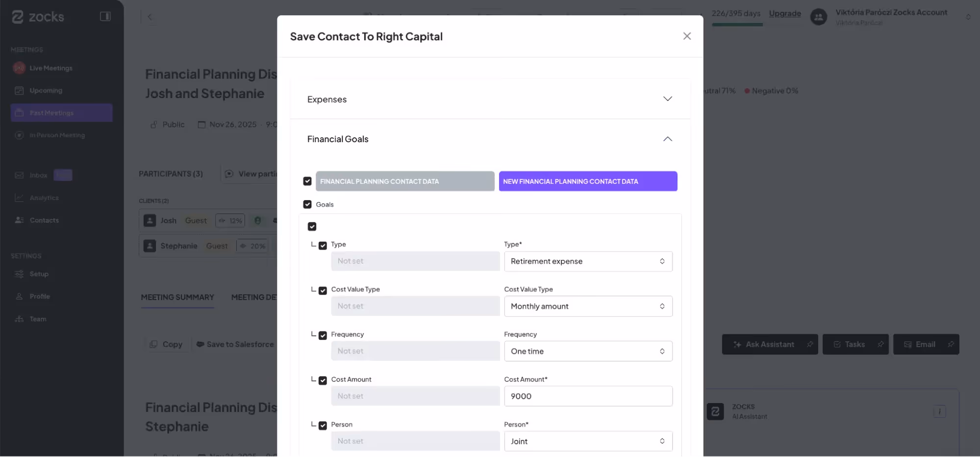
Task: Open Live Meetings in the sidebar
Action: 50,68
